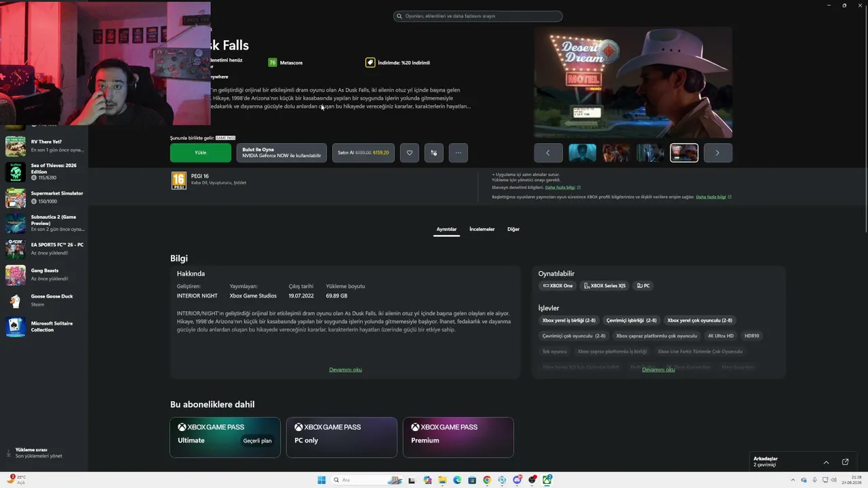868x488 pixels.
Task: Click the 4K Ultra HD tag
Action: 721,335
